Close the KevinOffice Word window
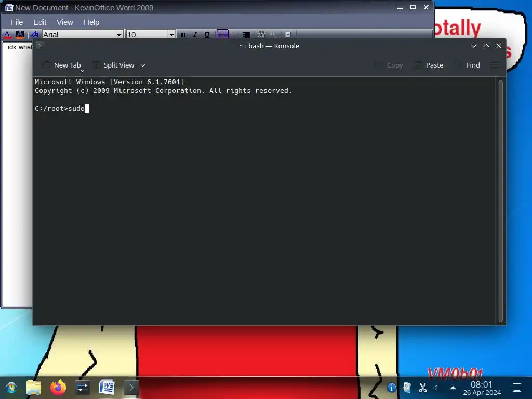Image resolution: width=532 pixels, height=399 pixels. (x=426, y=7)
